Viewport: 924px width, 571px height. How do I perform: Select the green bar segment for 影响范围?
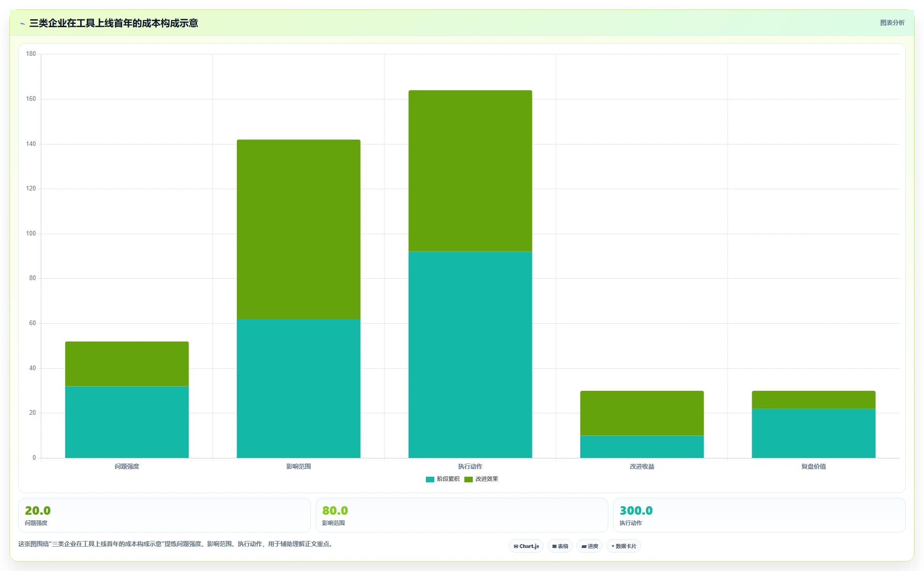[x=298, y=229]
